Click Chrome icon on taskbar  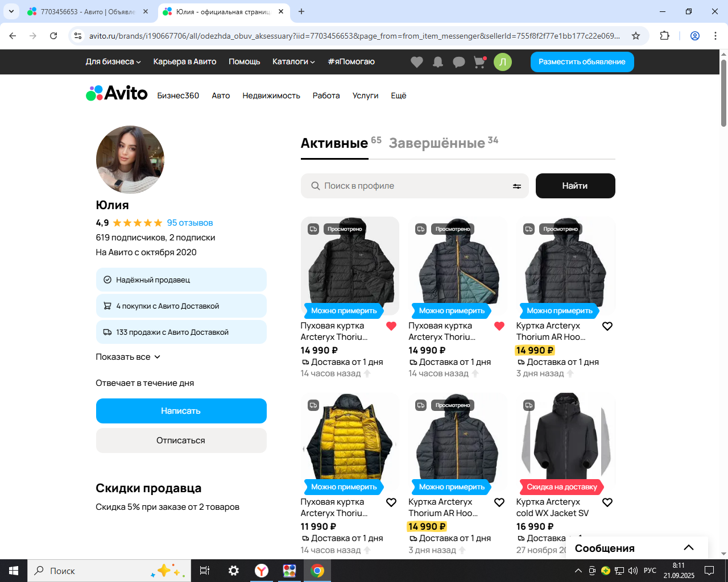pyautogui.click(x=317, y=571)
